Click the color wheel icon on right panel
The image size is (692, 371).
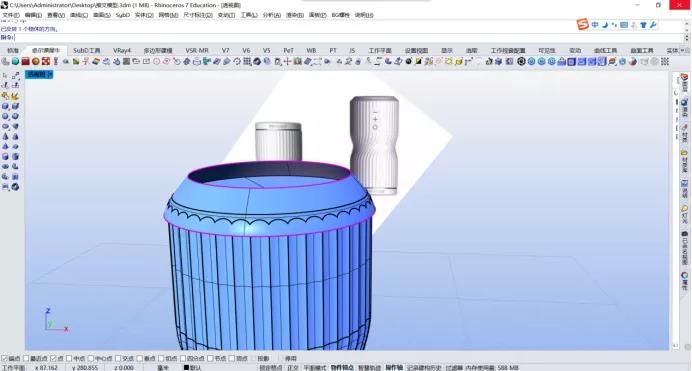pos(684,276)
